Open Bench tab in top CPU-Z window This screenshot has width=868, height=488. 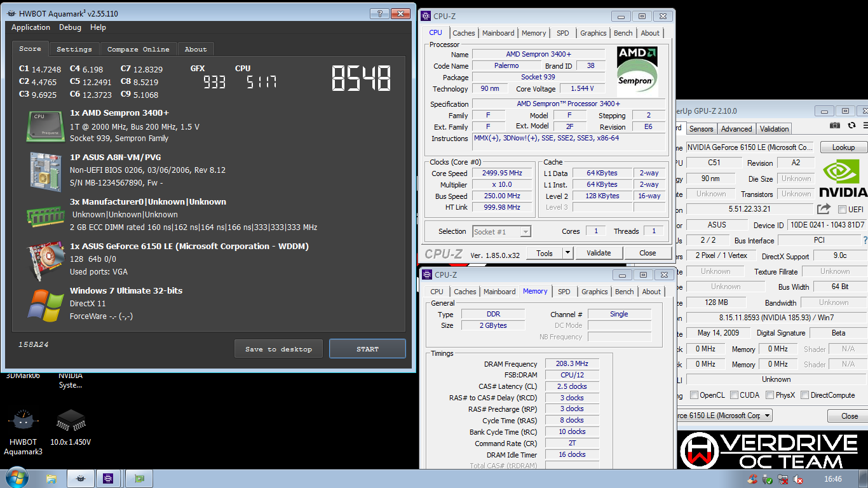(x=623, y=33)
